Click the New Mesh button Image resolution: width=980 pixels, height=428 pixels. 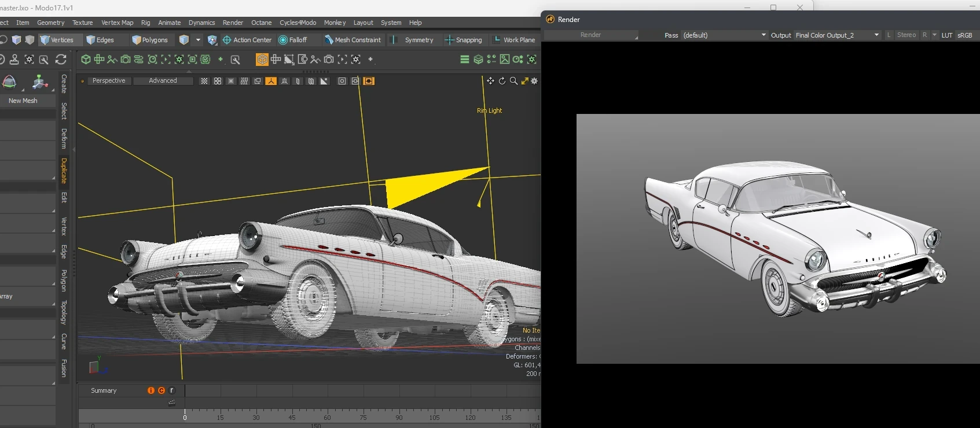(23, 101)
